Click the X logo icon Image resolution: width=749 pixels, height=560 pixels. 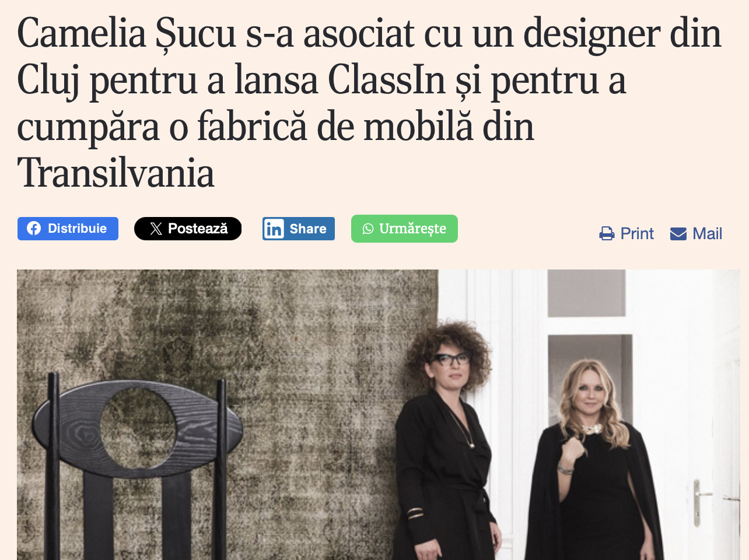[156, 229]
